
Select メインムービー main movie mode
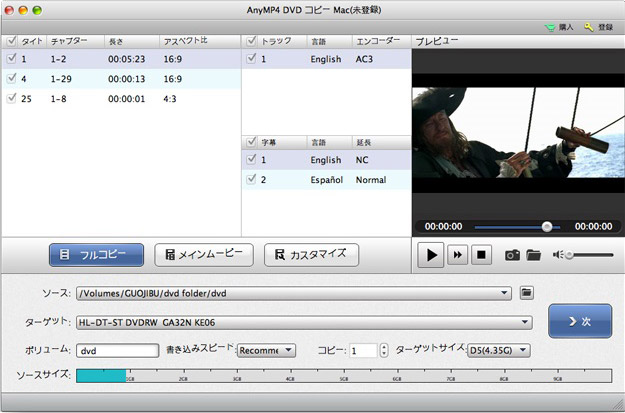coord(204,255)
